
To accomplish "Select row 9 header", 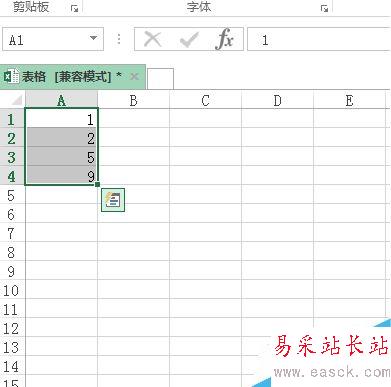I will 12,270.
